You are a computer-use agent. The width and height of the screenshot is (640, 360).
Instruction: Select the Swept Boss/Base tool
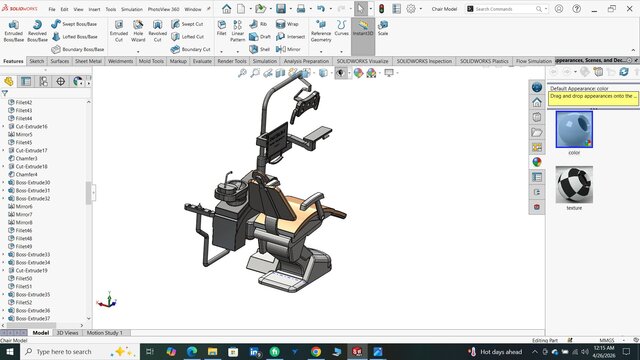tap(74, 24)
